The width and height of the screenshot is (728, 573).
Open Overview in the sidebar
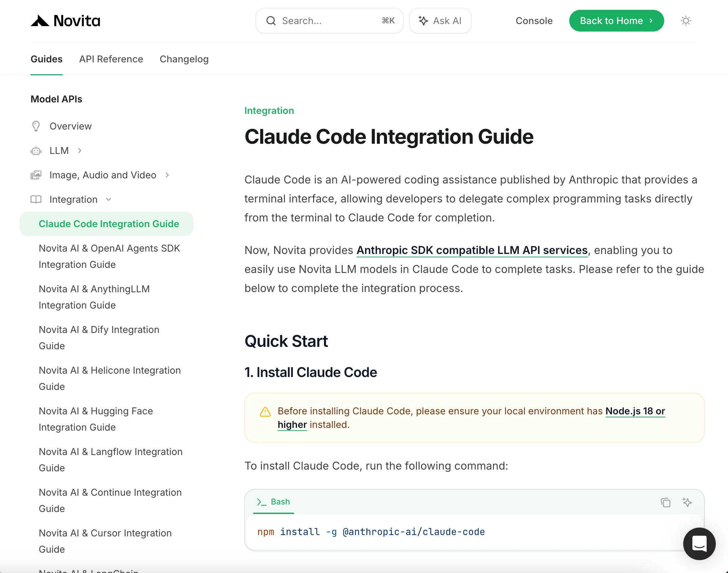tap(70, 126)
